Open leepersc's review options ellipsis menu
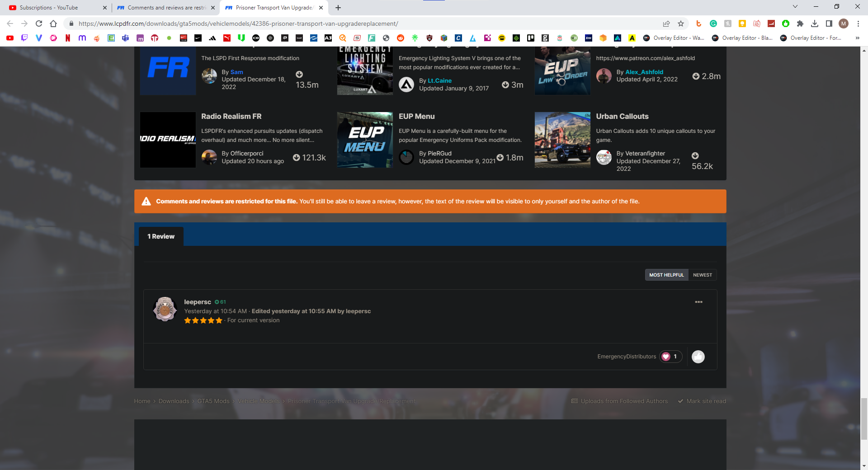The width and height of the screenshot is (868, 470). click(x=698, y=302)
